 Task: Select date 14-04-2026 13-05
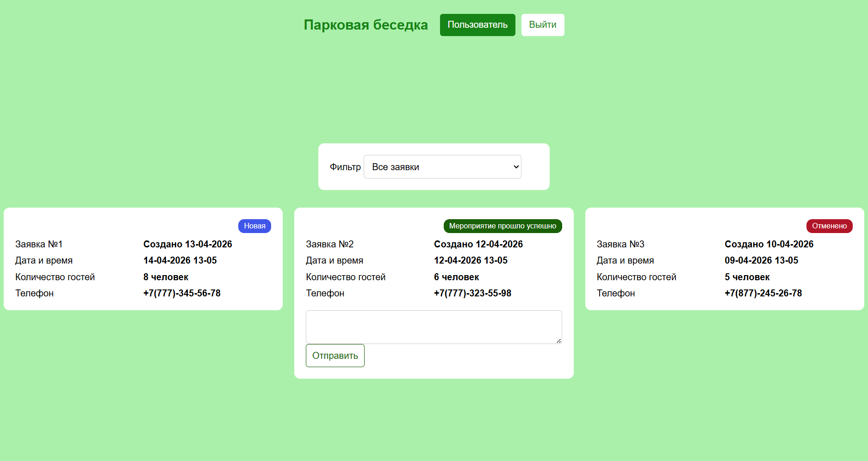(180, 260)
